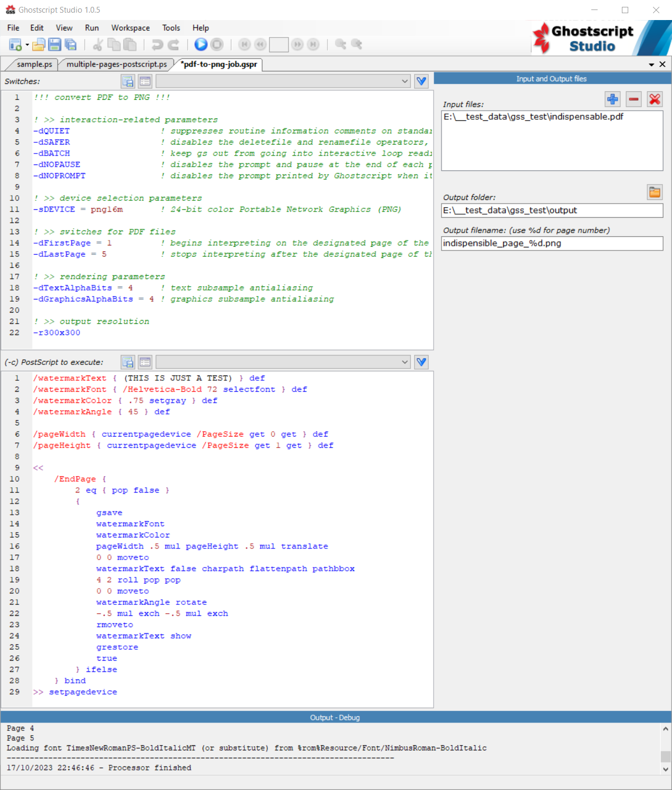Open the New document dropdown arrow
This screenshot has width=672, height=790.
pyautogui.click(x=27, y=45)
